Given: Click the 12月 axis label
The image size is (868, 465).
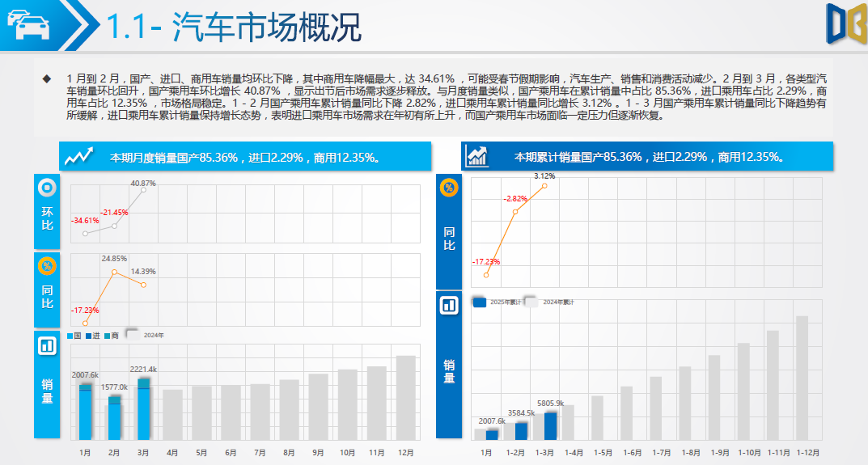Looking at the screenshot, I should click(406, 453).
